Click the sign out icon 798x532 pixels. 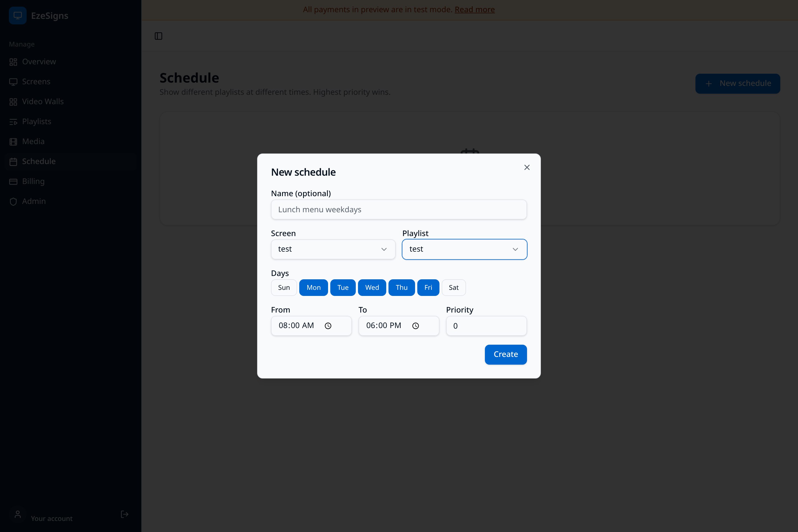124,514
